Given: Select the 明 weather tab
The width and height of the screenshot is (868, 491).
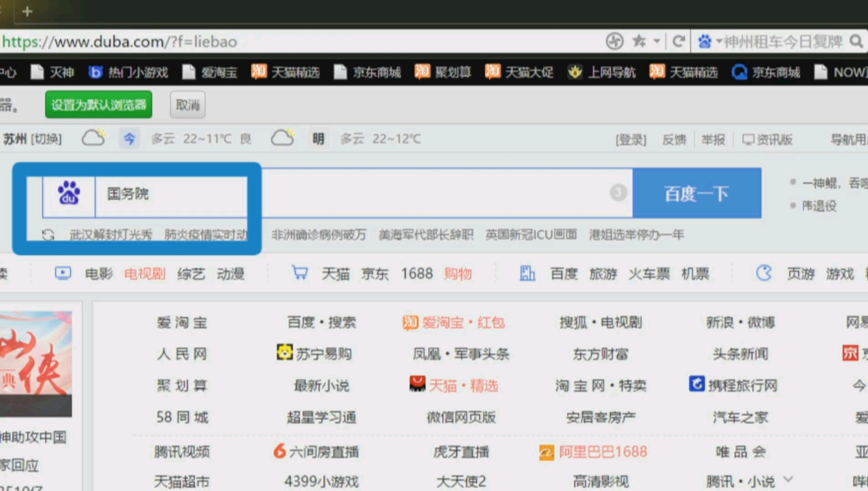Looking at the screenshot, I should 318,138.
